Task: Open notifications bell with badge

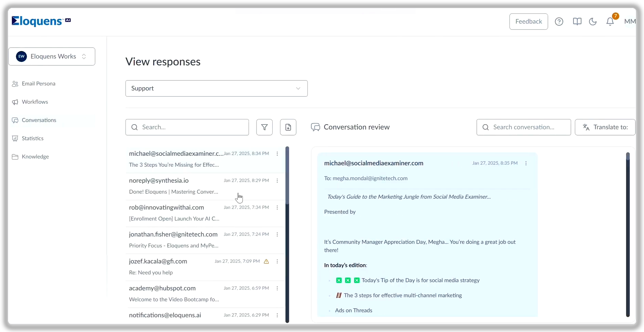Action: pos(610,21)
